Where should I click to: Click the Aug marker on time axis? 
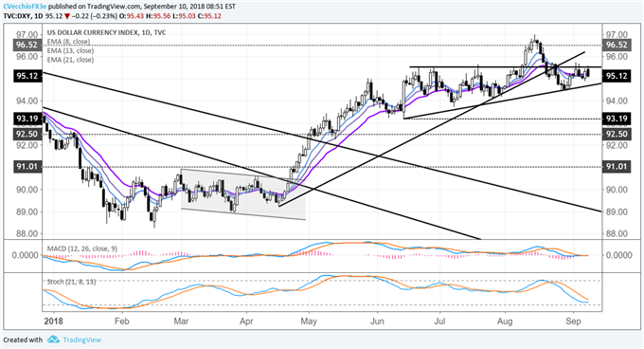coord(505,321)
